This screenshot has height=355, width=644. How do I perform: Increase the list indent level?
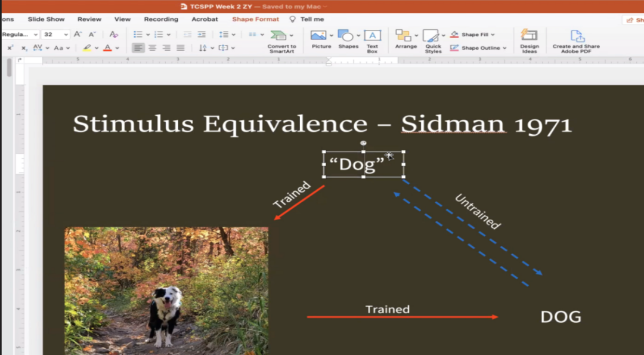[202, 35]
